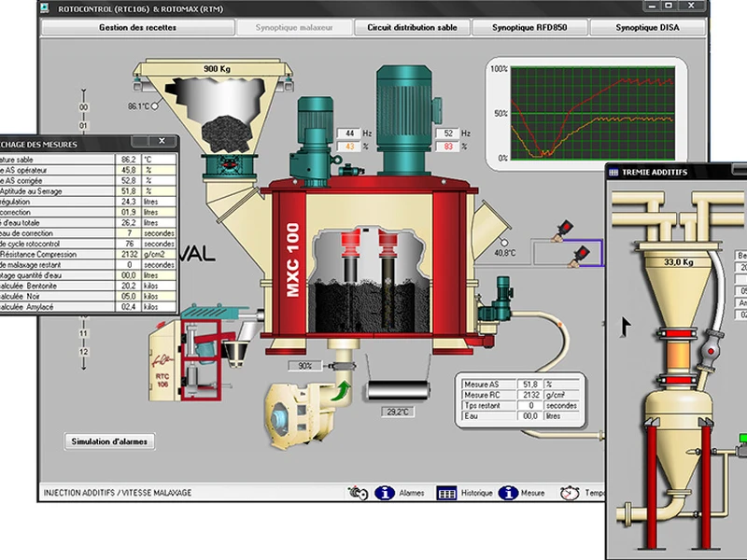Click the trend chart graph
The height and width of the screenshot is (560, 747).
point(593,113)
